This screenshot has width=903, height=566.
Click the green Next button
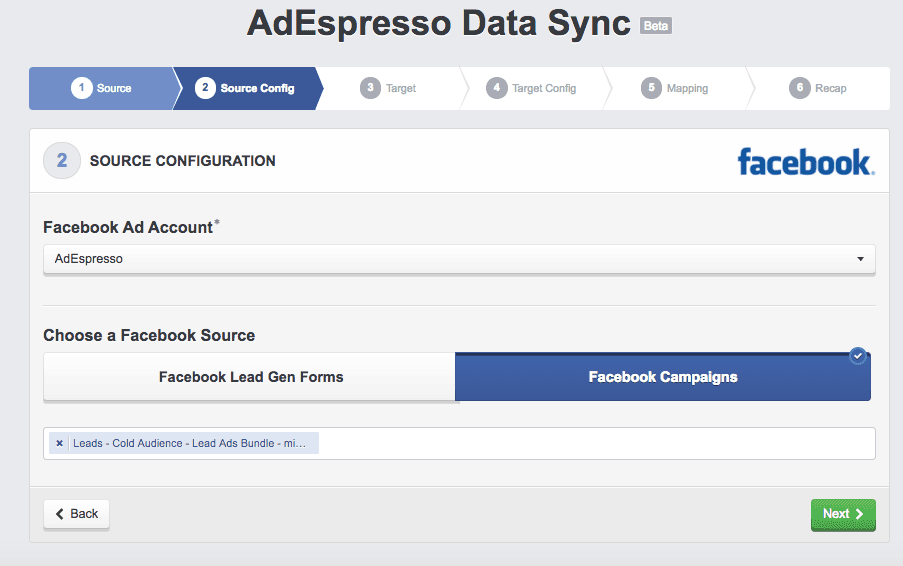coord(842,514)
